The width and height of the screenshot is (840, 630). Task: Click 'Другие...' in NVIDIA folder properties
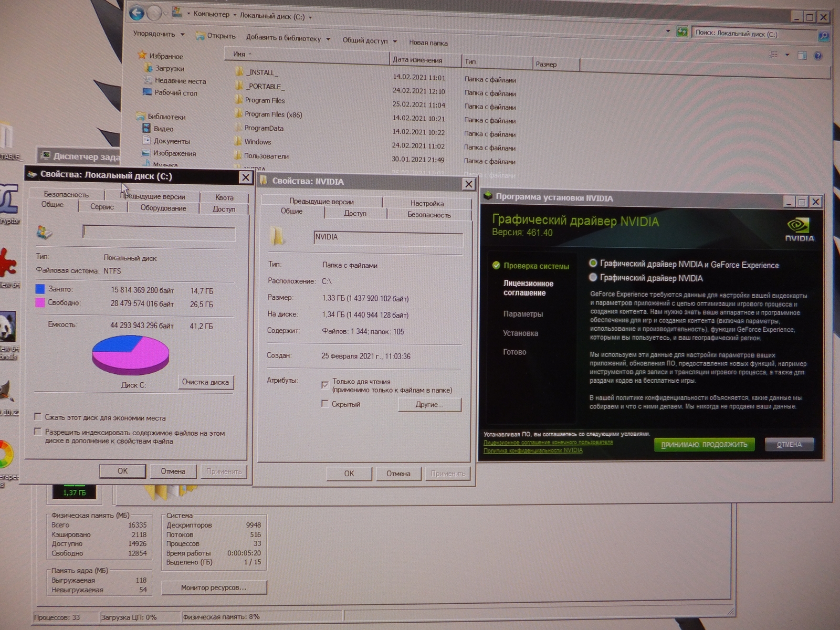click(x=429, y=404)
